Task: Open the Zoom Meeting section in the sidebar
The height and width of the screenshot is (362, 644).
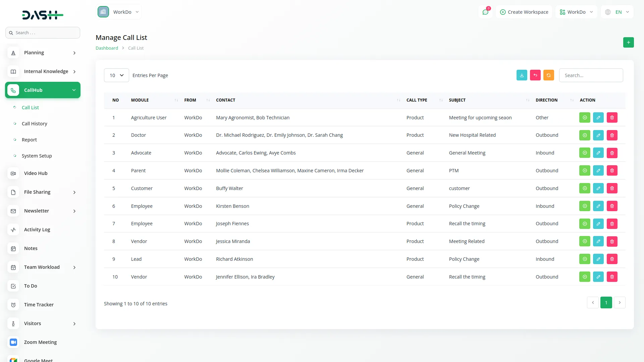Action: coord(40,342)
